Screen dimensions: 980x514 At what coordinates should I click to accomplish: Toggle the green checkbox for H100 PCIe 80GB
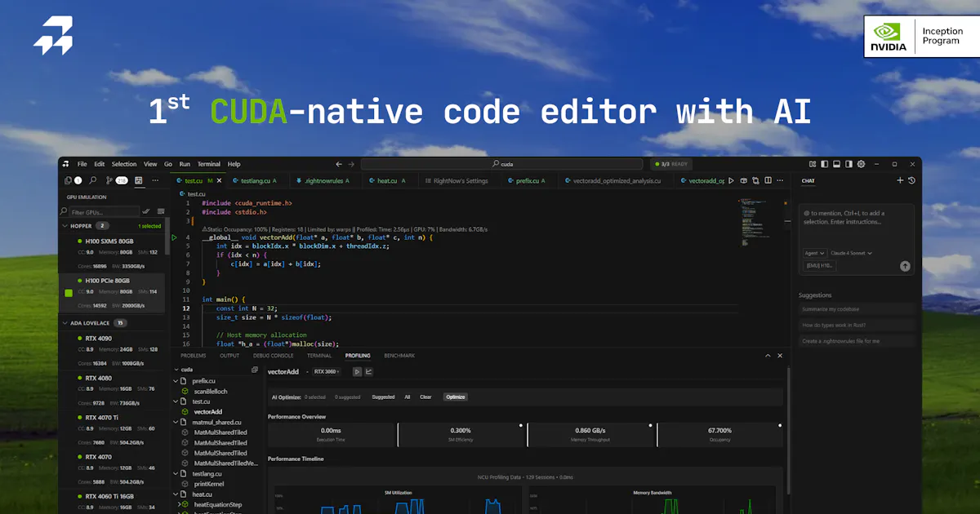coord(69,293)
